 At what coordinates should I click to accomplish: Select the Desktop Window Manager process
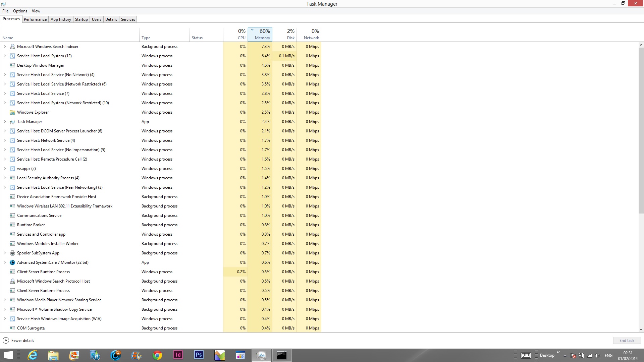(161, 65)
